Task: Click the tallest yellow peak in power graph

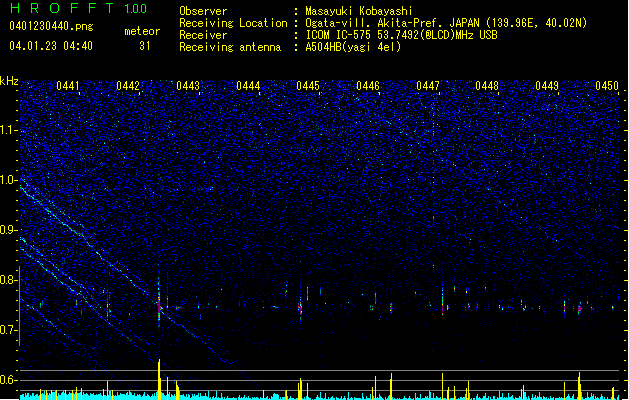Action: pyautogui.click(x=159, y=379)
